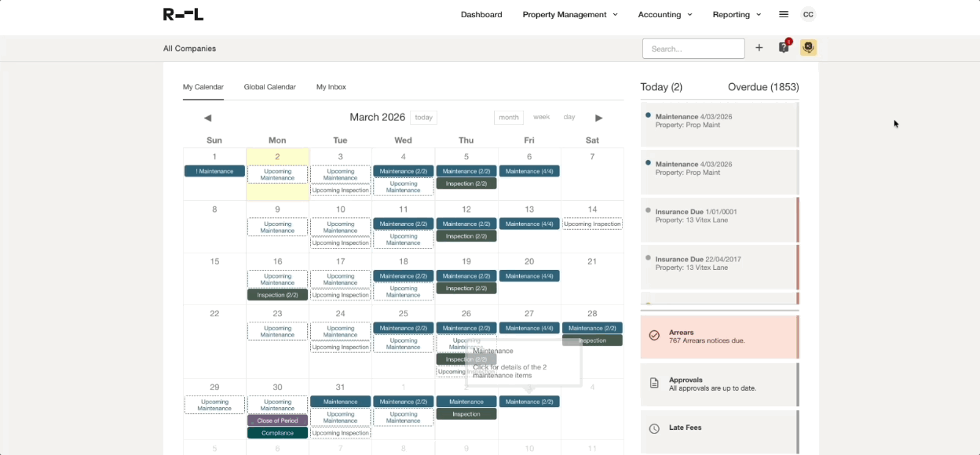Viewport: 980px width, 455px height.
Task: Expand the Accounting dropdown menu
Action: coord(664,14)
